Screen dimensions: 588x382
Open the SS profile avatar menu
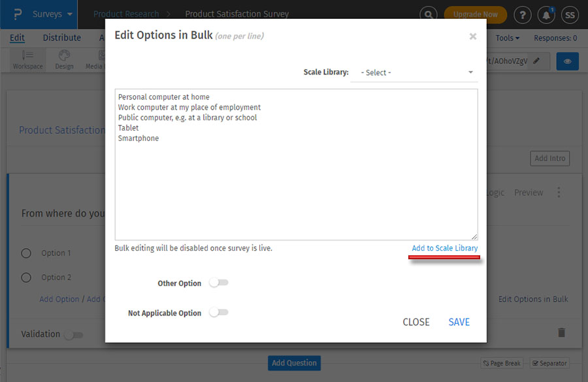point(569,14)
